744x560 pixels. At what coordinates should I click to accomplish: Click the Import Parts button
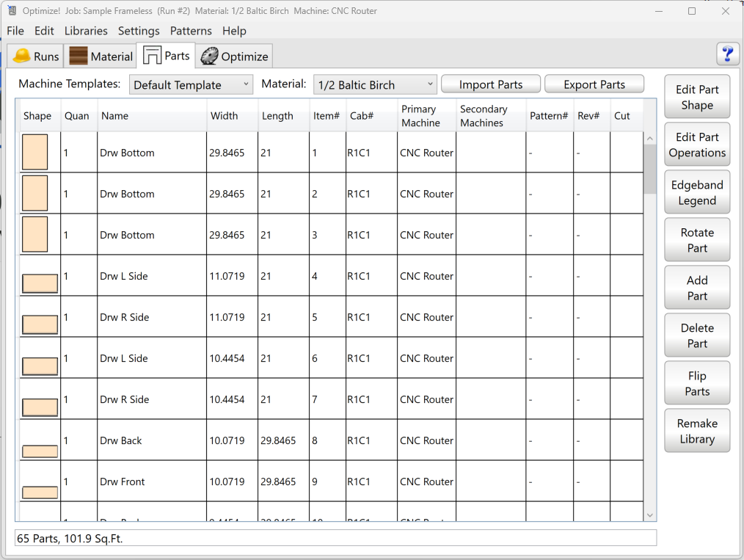[491, 84]
